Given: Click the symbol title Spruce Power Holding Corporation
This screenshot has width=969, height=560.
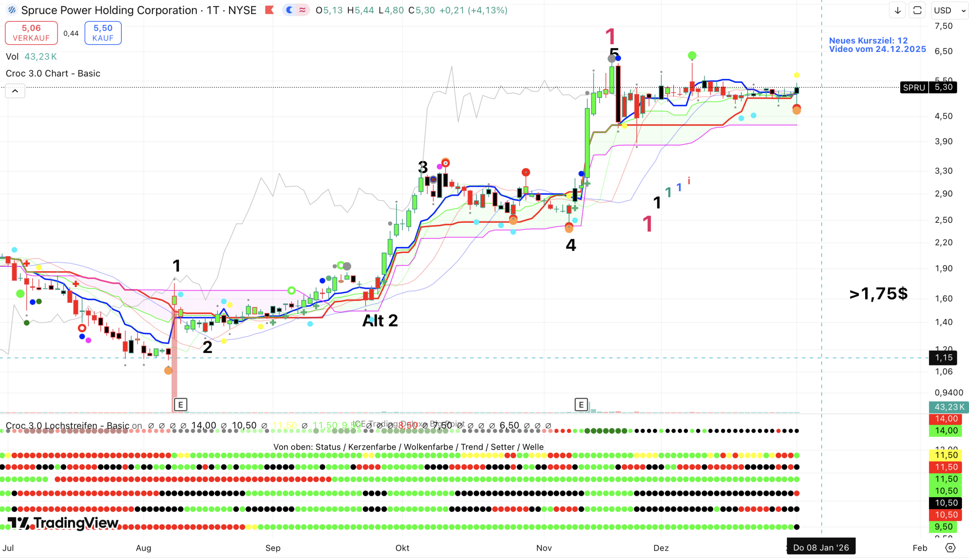Looking at the screenshot, I should 109,10.
